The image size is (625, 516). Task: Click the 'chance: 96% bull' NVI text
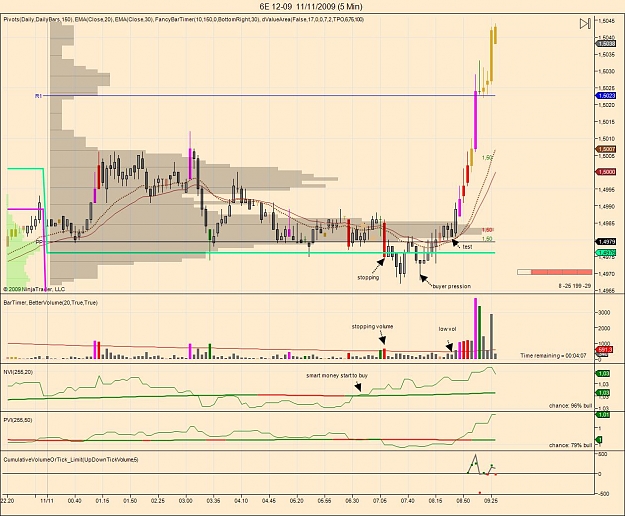coord(570,406)
